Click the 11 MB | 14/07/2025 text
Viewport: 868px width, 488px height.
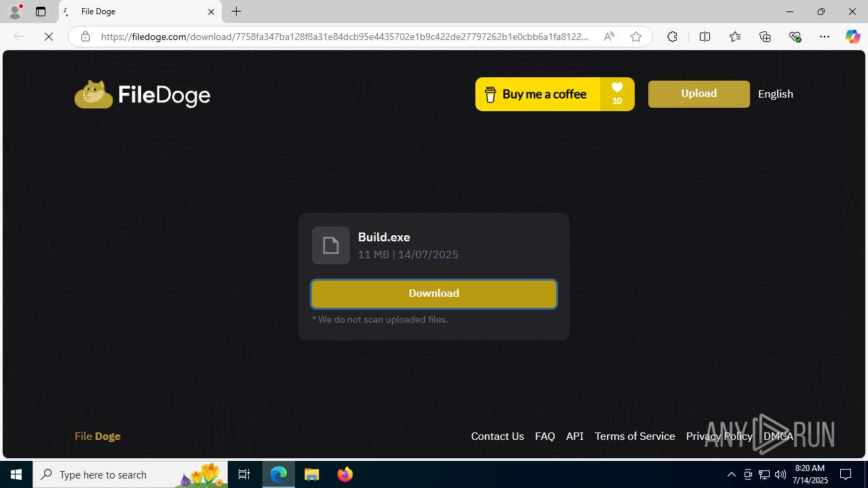[x=408, y=255]
